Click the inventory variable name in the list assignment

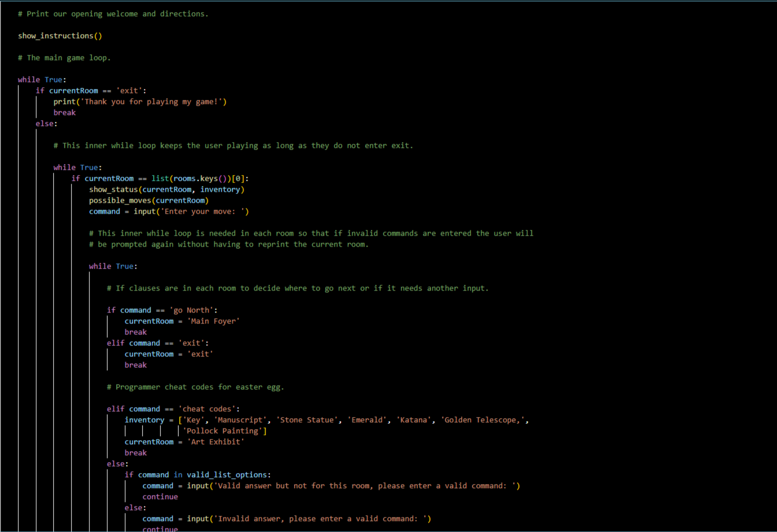pyautogui.click(x=144, y=420)
